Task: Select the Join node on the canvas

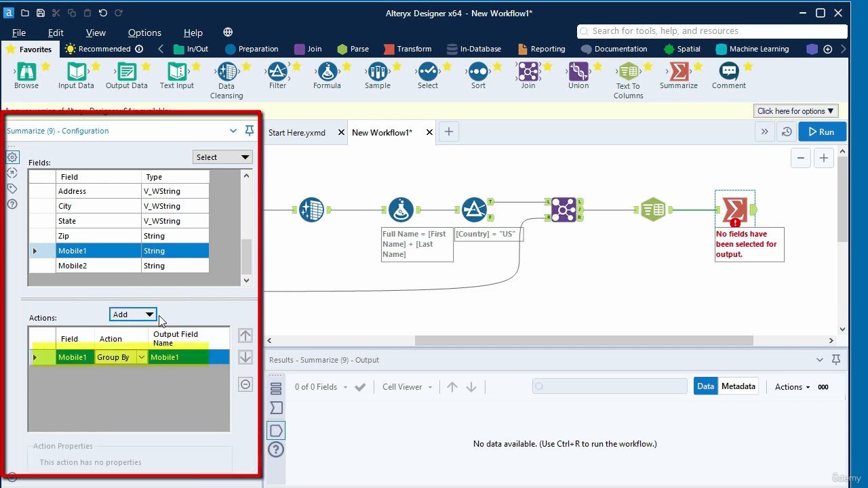Action: pyautogui.click(x=564, y=210)
